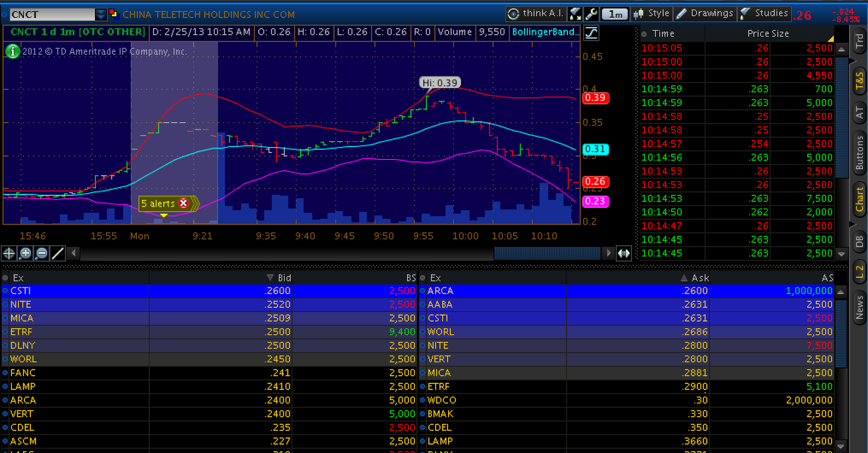Open the think A.I. tool

535,14
